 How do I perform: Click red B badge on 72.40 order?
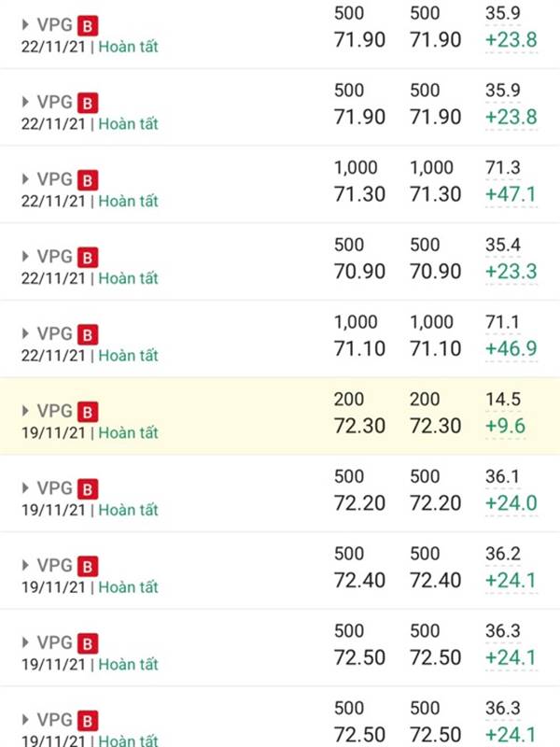point(88,566)
